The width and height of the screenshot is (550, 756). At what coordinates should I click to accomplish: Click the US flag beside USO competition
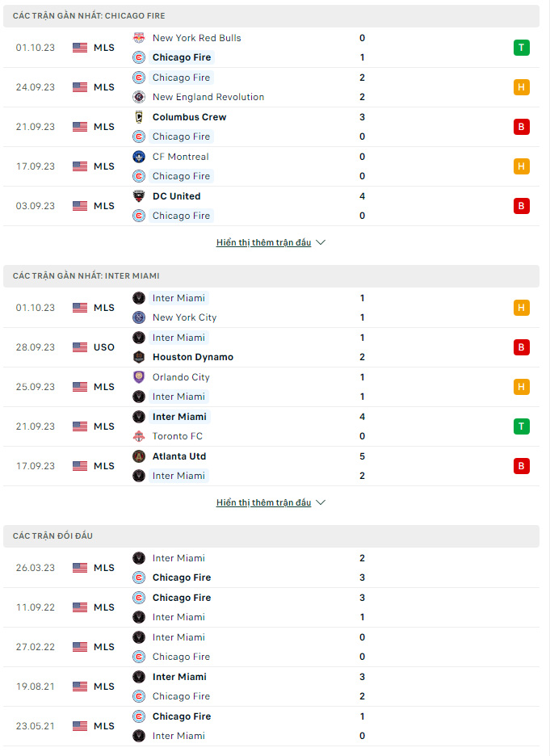[x=80, y=347]
